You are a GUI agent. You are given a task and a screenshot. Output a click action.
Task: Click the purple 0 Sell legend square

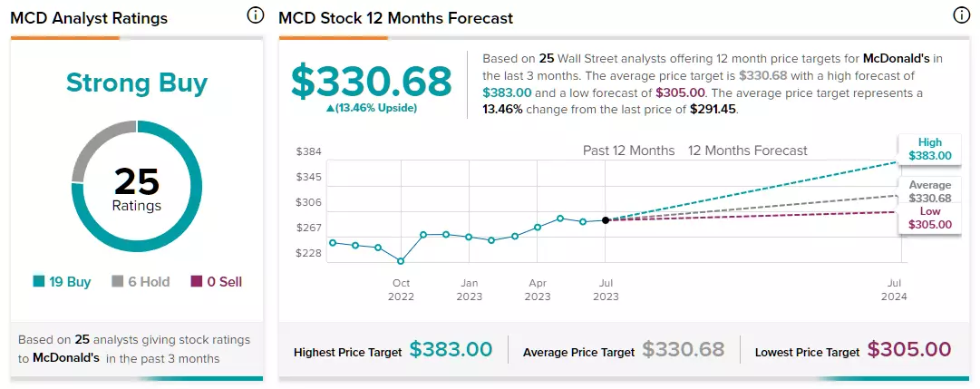click(196, 282)
